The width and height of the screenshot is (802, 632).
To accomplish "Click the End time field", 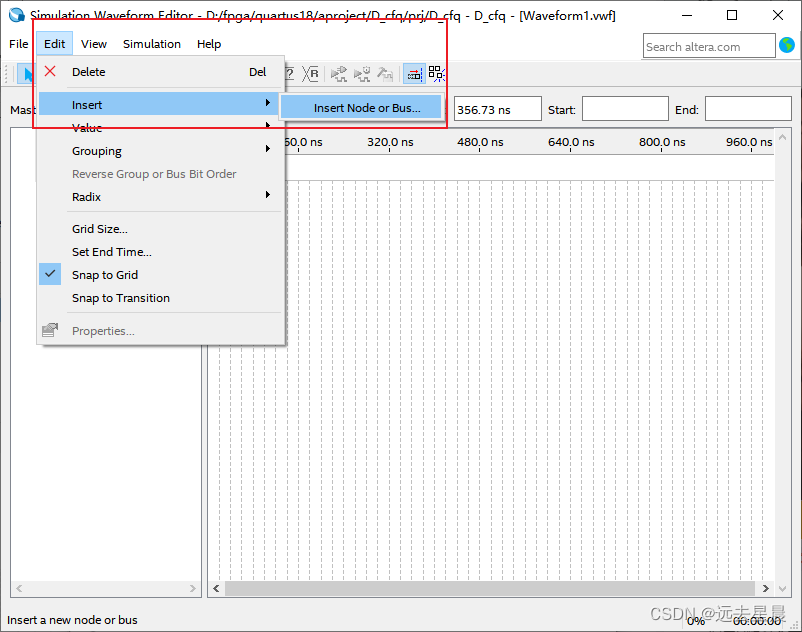I will coord(748,109).
